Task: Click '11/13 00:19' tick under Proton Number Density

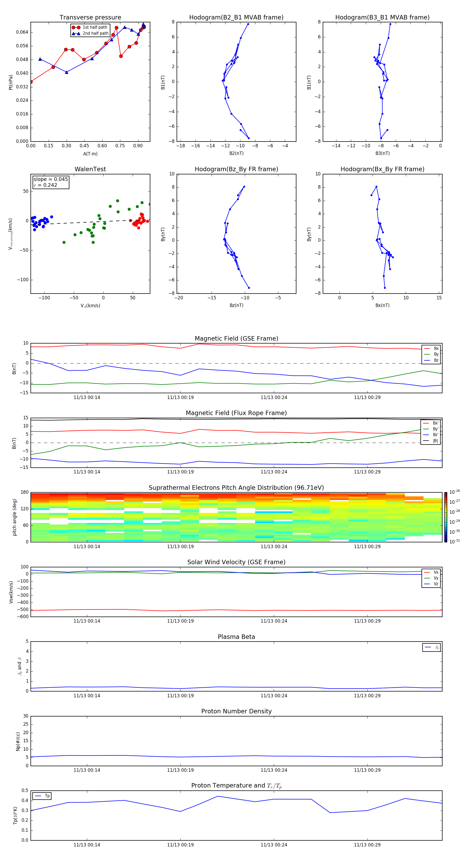Action: coord(181,770)
